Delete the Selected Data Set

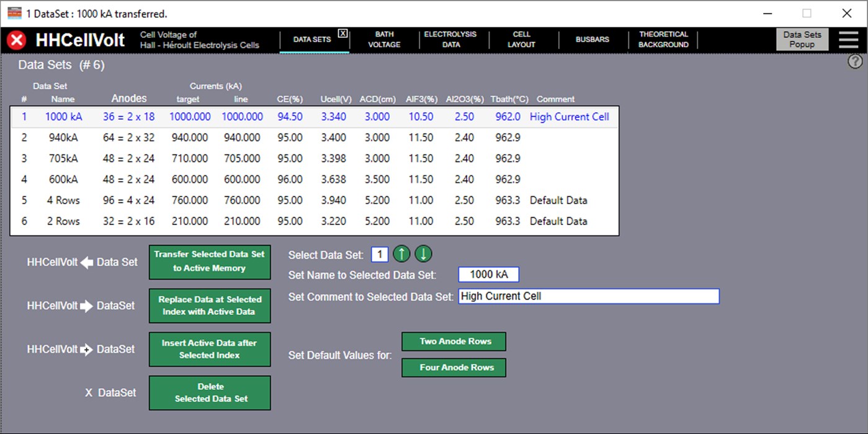click(209, 392)
